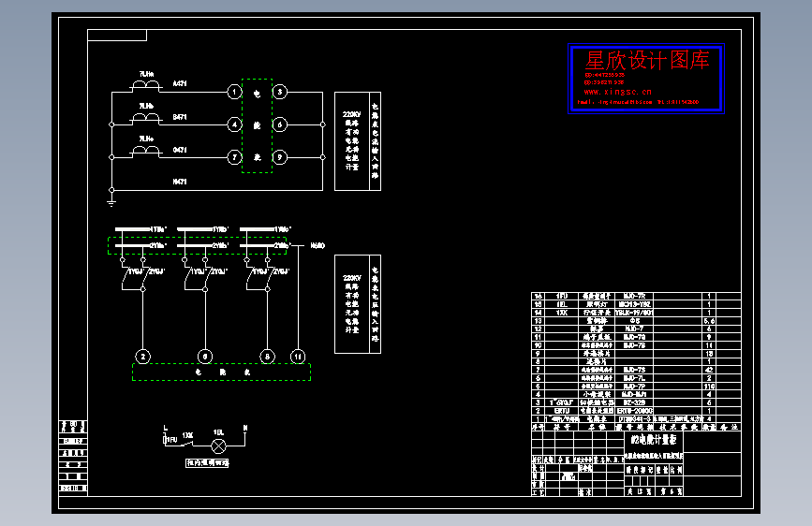Select 220KV text in lower description box
Image resolution: width=812 pixels, height=526 pixels.
351,278
